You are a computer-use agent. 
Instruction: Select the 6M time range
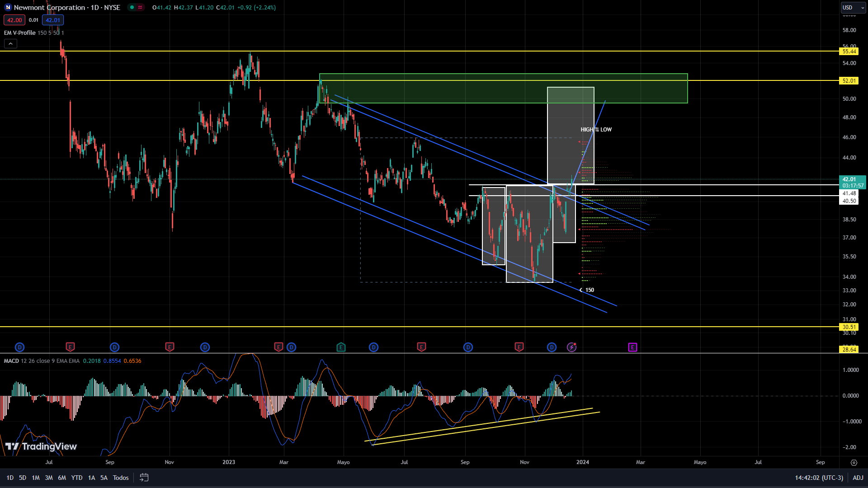62,478
